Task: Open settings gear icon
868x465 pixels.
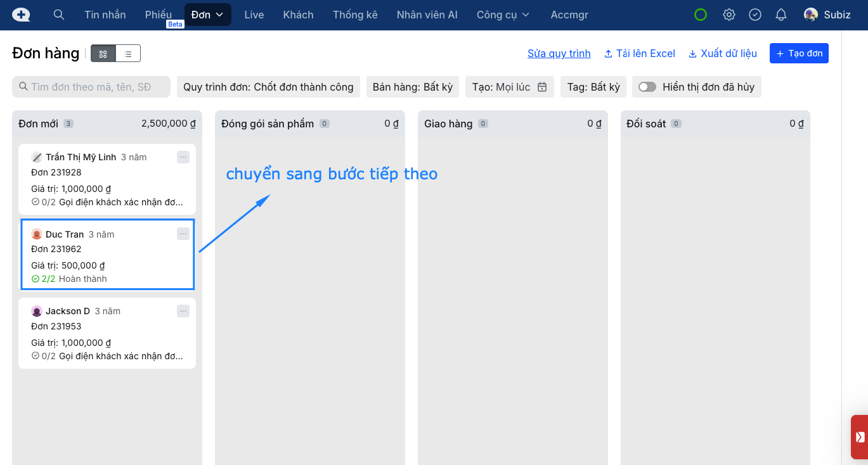Action: [x=729, y=15]
